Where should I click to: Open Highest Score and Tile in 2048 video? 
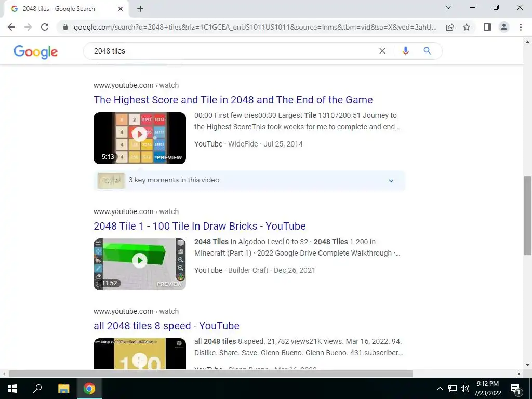(x=233, y=100)
